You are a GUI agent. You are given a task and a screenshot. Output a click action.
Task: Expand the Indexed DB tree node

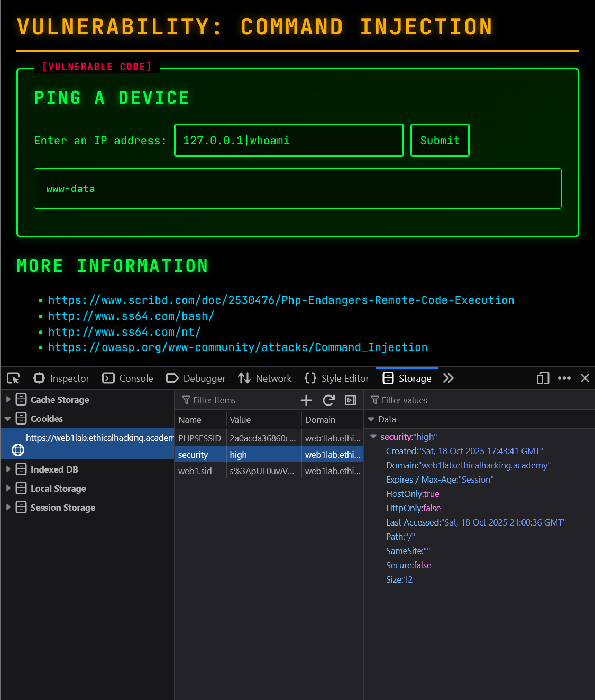click(x=8, y=469)
